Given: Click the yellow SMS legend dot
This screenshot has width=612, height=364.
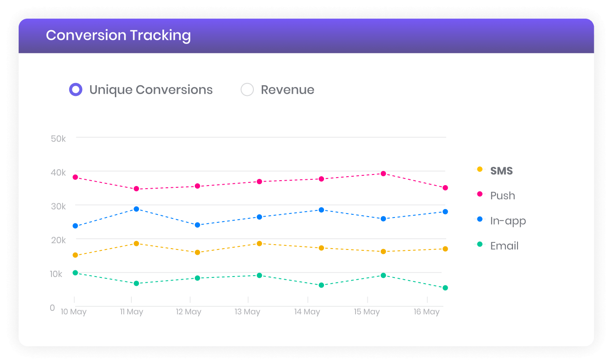Looking at the screenshot, I should [480, 169].
